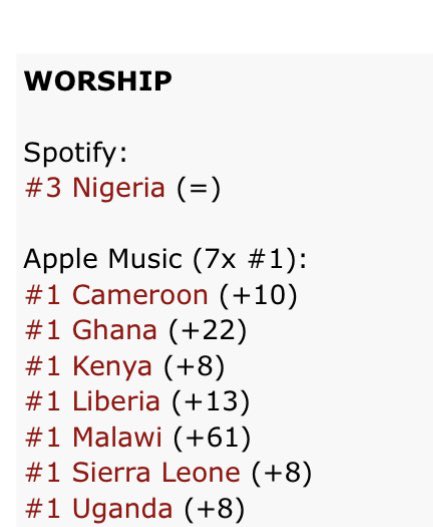Image resolution: width=433 pixels, height=527 pixels.
Task: Click the (+61) change beside Malawi
Action: [212, 438]
